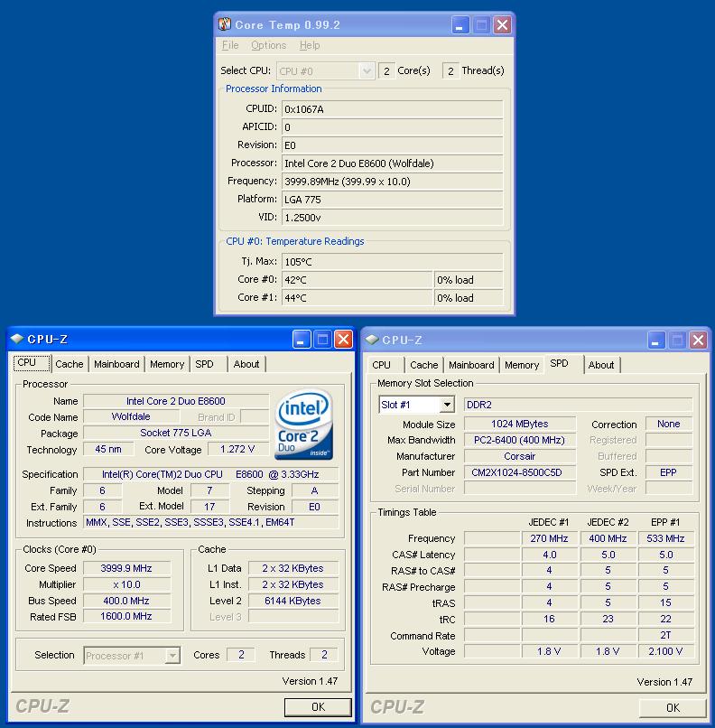Click Core #0 load value 0% load
The image size is (715, 728).
469,280
